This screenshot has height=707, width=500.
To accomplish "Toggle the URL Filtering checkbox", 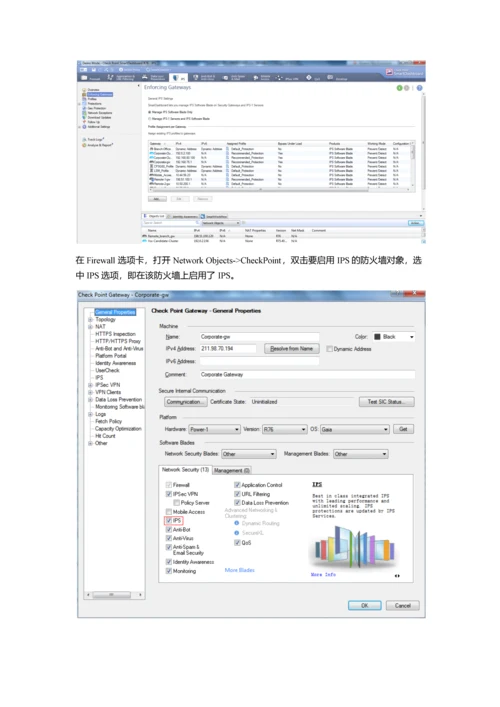I will coord(237,494).
